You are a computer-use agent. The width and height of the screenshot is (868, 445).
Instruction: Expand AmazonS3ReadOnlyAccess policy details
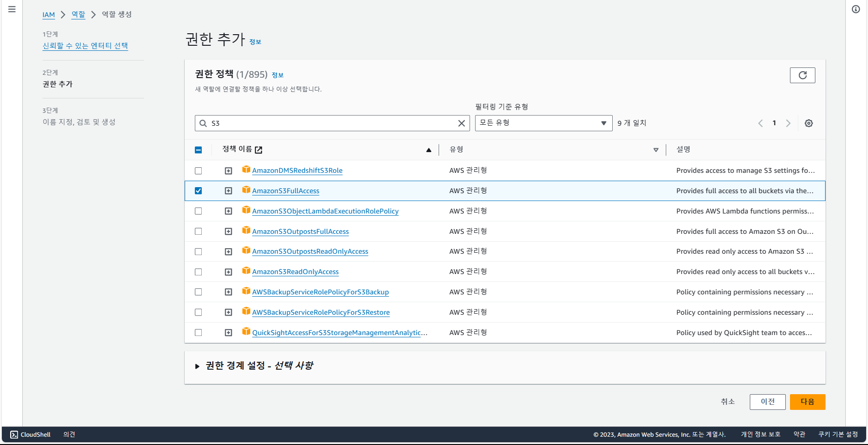point(229,272)
